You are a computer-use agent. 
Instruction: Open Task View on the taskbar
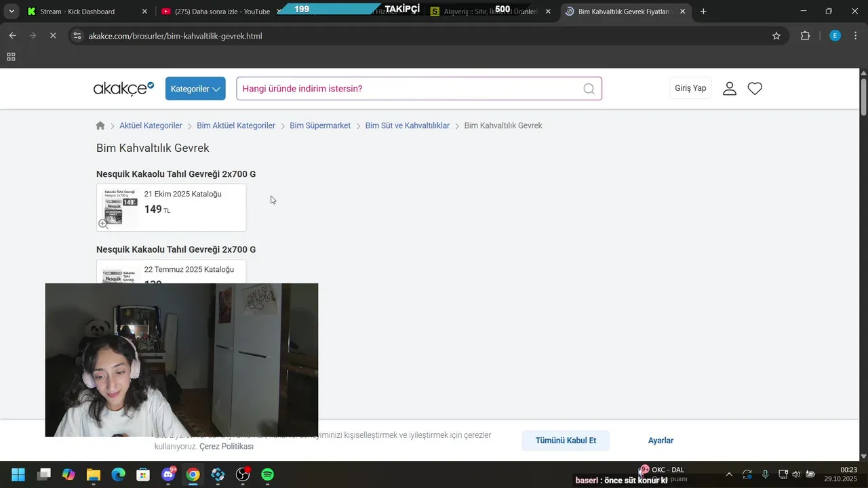[44, 474]
